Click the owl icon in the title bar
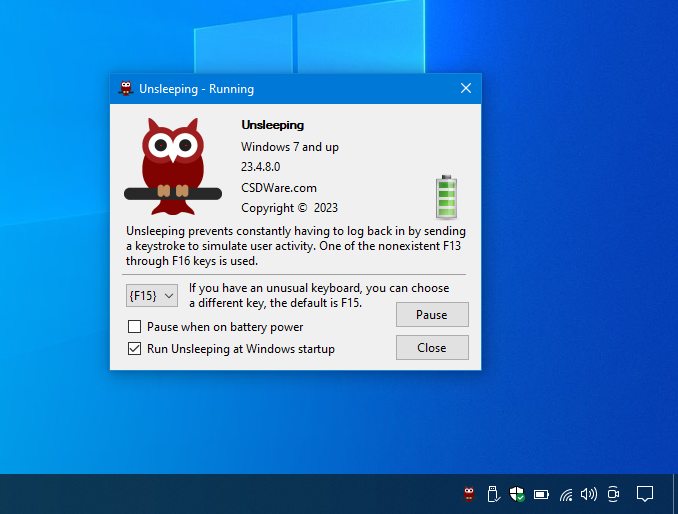Viewport: 678px width, 514px height. [x=126, y=88]
